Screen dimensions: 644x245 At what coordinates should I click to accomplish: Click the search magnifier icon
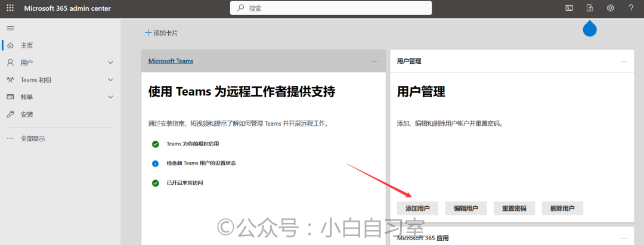point(241,8)
